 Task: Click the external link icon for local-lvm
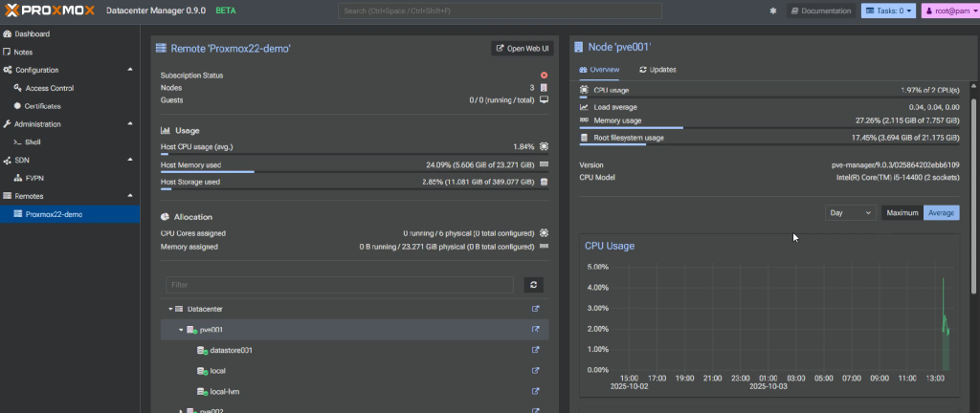[x=536, y=392]
